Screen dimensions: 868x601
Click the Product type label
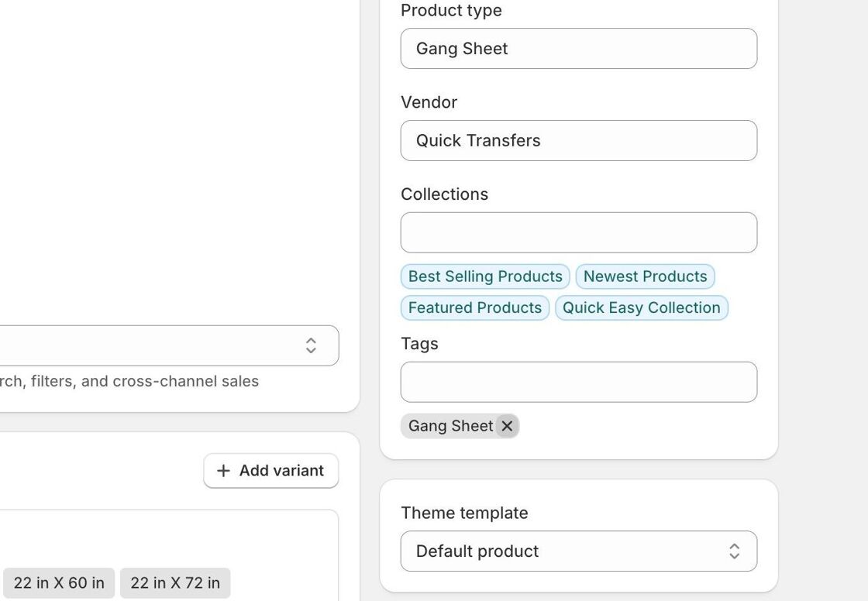click(451, 11)
